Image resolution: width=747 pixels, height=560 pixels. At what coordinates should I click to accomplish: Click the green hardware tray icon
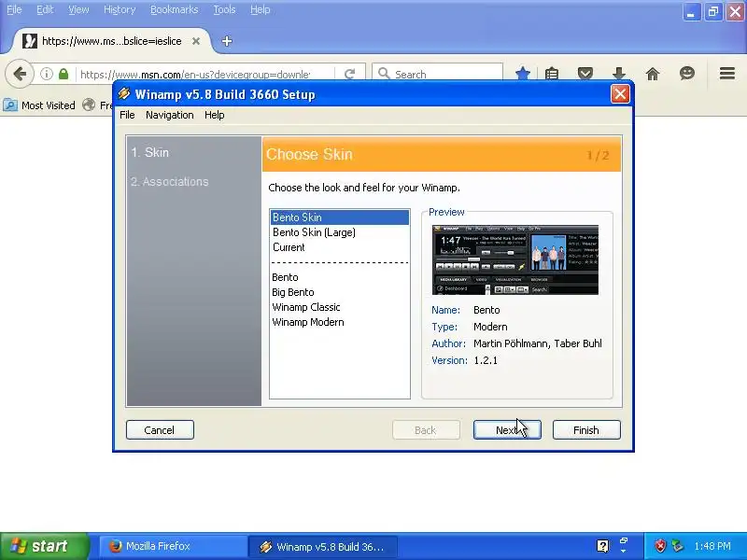677,546
